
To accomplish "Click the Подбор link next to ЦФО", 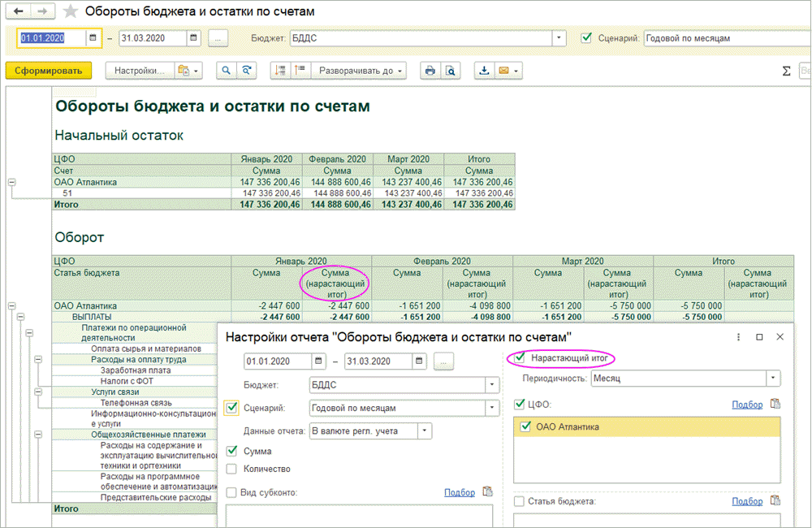I will click(747, 405).
